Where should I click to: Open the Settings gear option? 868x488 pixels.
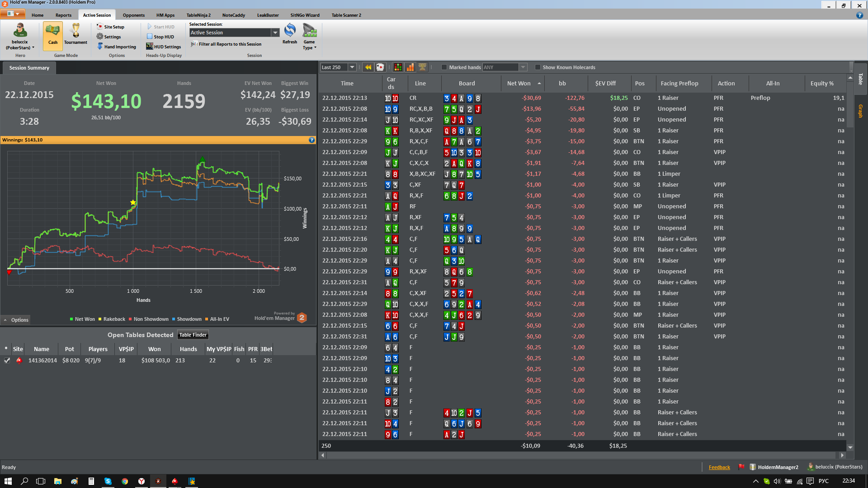tap(108, 37)
